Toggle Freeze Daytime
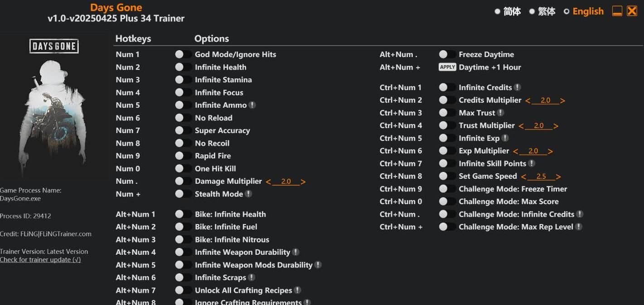Screen dimensions: 644x305 pyautogui.click(x=447, y=54)
